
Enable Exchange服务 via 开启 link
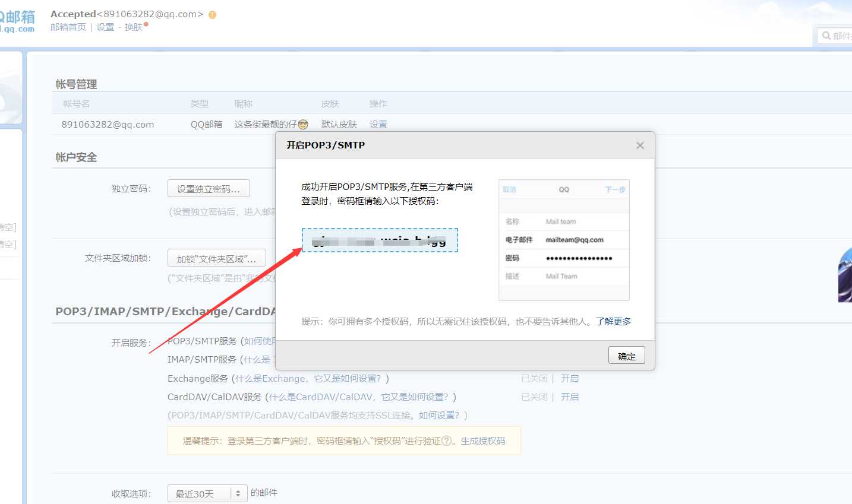(x=570, y=378)
